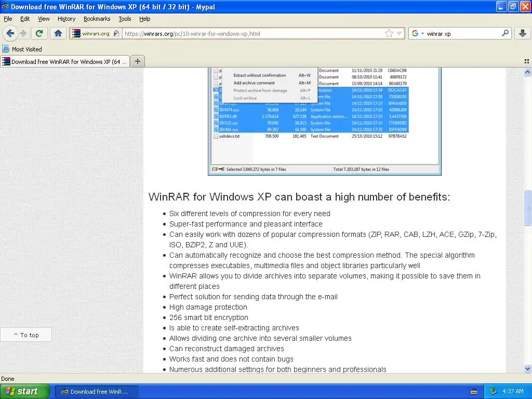This screenshot has height=399, width=532.
Task: Click '256 smart bit encryption' bullet
Action: (209, 317)
